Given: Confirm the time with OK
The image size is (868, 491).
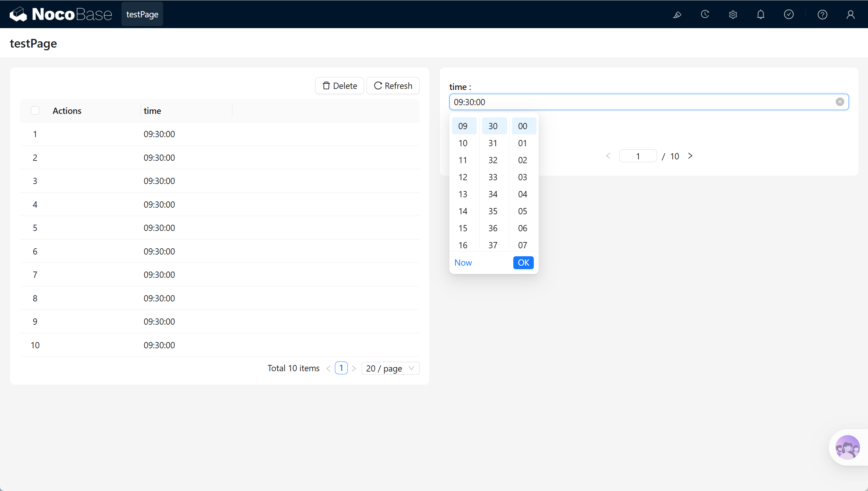Looking at the screenshot, I should [x=523, y=263].
